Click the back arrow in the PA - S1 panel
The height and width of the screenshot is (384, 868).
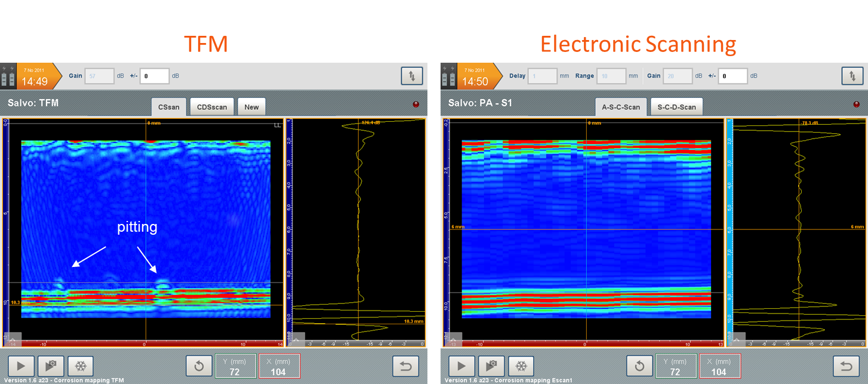click(846, 366)
